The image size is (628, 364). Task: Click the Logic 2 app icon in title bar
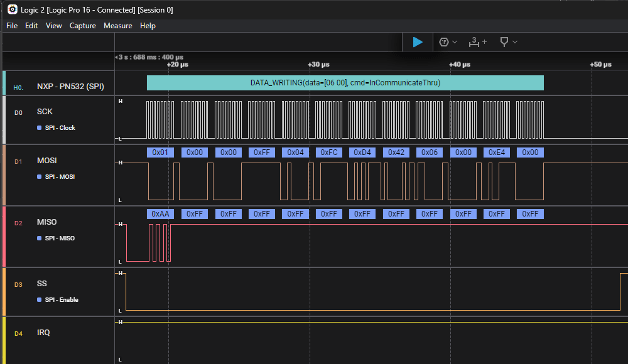(12, 9)
